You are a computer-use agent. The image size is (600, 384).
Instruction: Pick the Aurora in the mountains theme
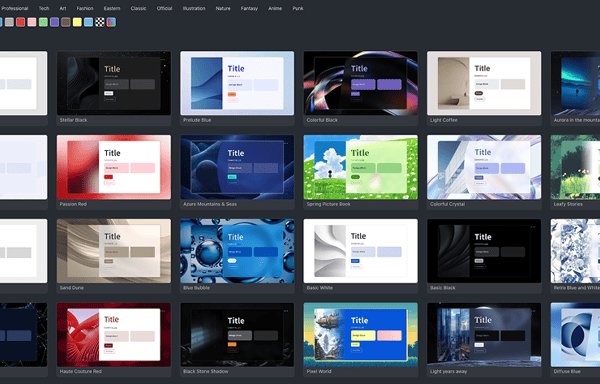pyautogui.click(x=575, y=88)
